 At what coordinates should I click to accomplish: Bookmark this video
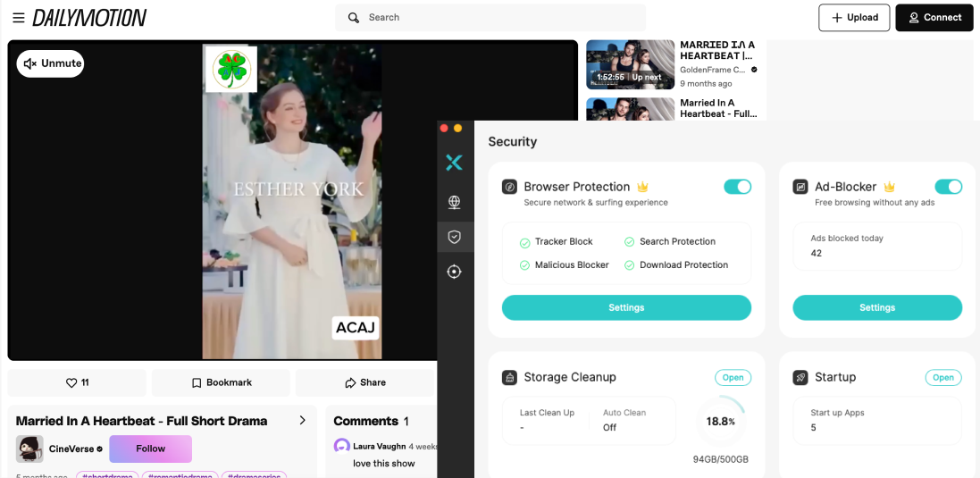pyautogui.click(x=221, y=382)
